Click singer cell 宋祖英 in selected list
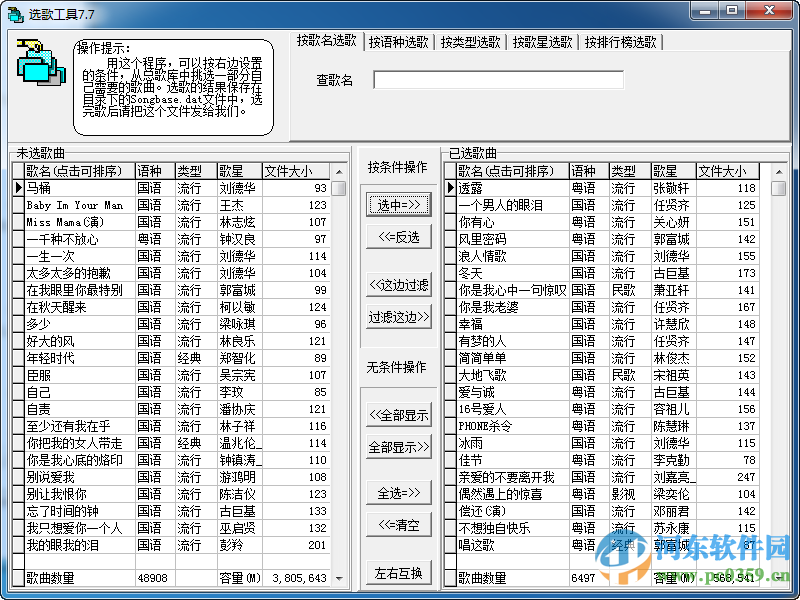The width and height of the screenshot is (800, 600). tap(673, 375)
